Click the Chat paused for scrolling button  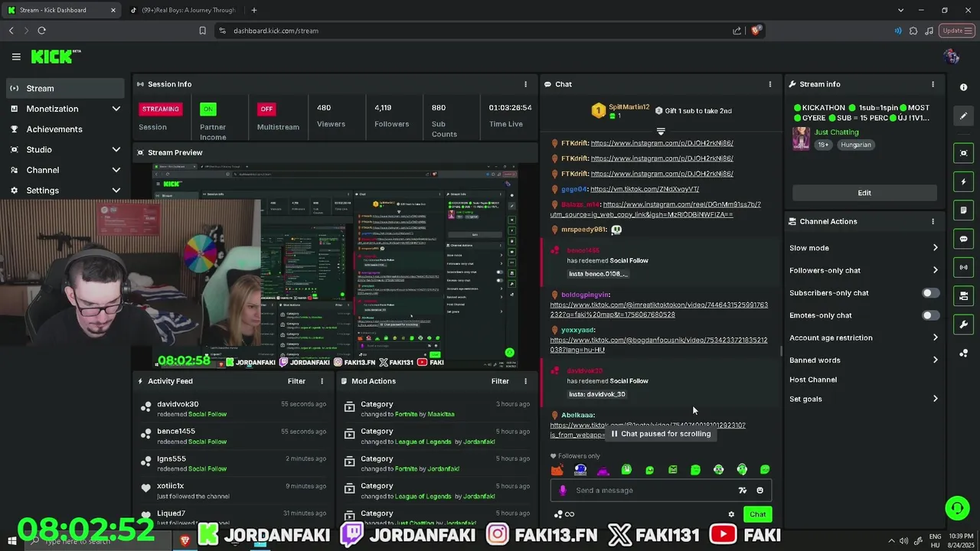click(661, 434)
